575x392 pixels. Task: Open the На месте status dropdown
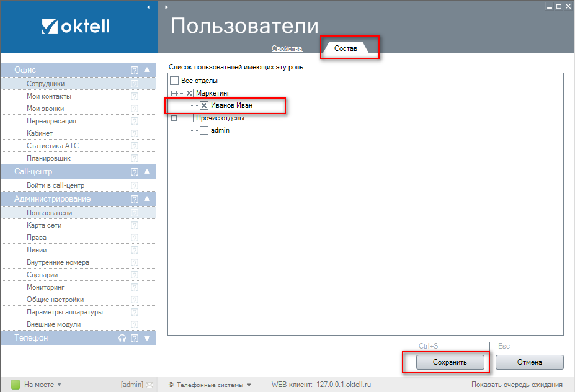(60, 385)
